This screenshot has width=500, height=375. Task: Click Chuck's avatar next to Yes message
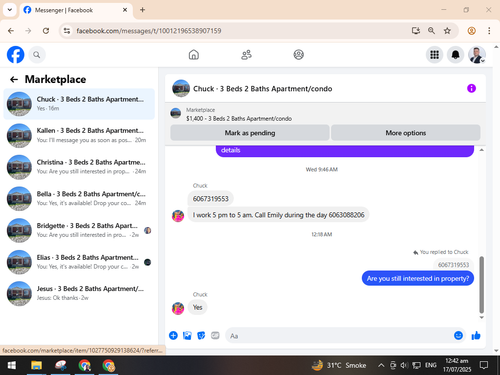pyautogui.click(x=178, y=308)
